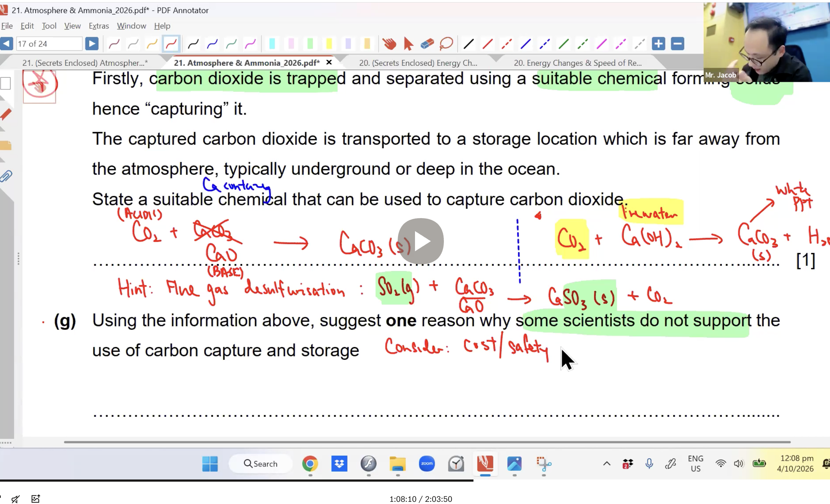Image resolution: width=830 pixels, height=504 pixels.
Task: Choose the blue pen tool
Action: [x=212, y=44]
